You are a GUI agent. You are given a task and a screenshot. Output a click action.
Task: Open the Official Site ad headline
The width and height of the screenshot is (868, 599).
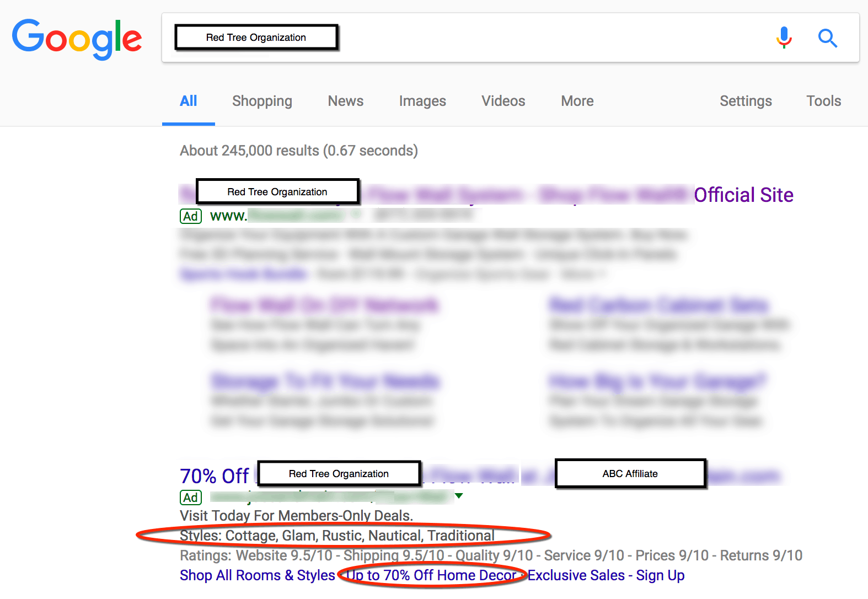point(743,195)
